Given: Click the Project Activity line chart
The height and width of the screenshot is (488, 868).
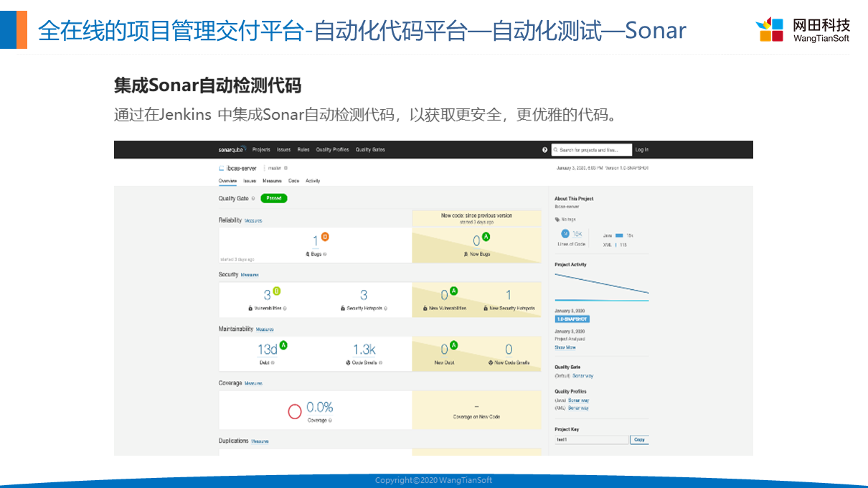Looking at the screenshot, I should (602, 286).
